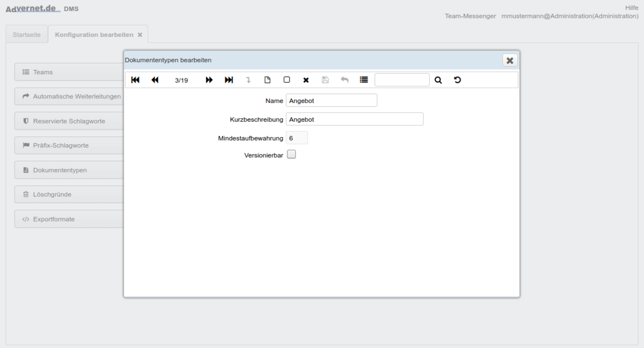The width and height of the screenshot is (644, 348).
Task: Open the Team-Messenger link
Action: point(470,16)
